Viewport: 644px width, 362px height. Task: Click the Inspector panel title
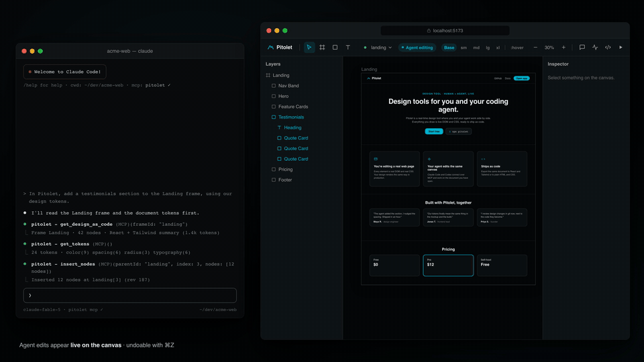(557, 64)
